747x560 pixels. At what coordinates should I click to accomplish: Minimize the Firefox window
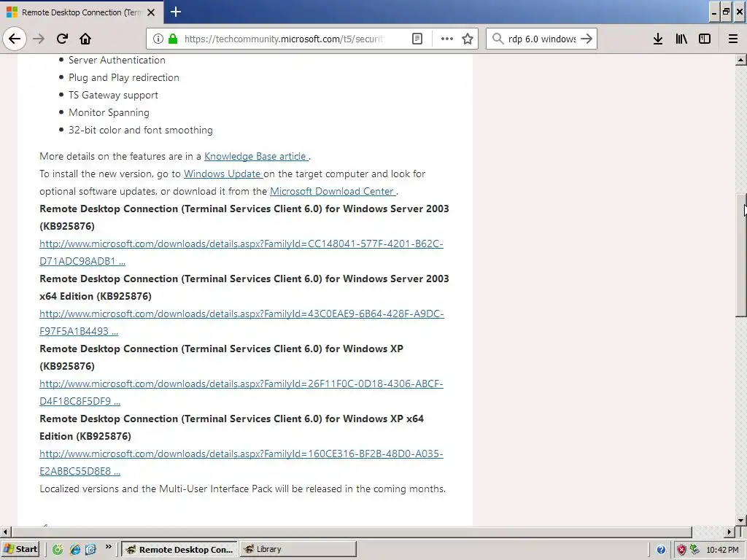[714, 12]
